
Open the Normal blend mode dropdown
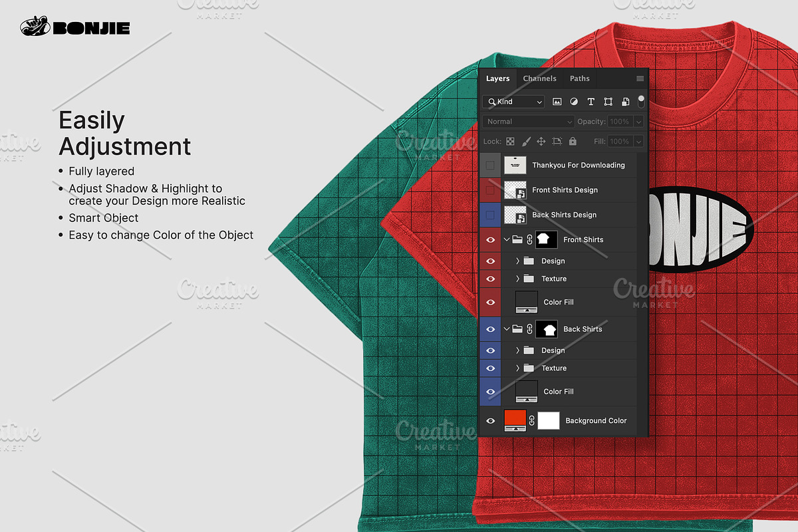pos(529,122)
